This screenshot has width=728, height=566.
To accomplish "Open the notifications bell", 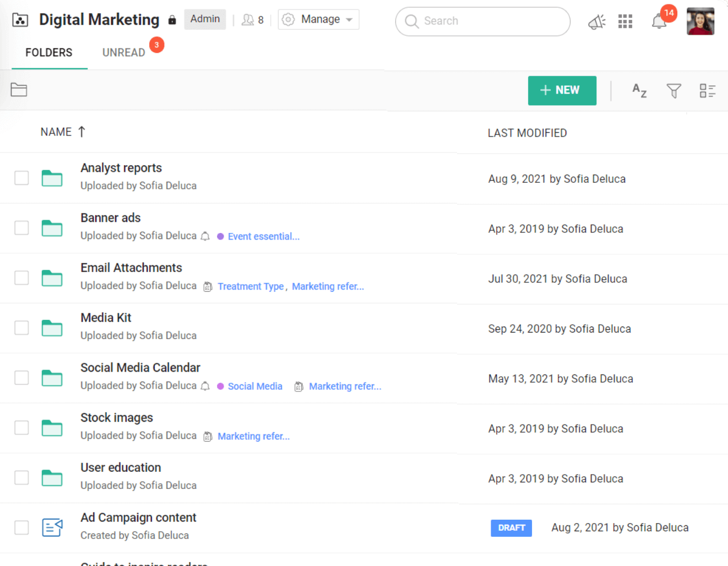I will [659, 22].
